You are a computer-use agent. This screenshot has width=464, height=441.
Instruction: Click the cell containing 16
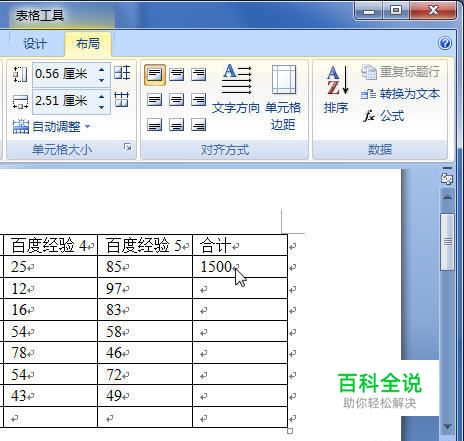pos(50,310)
